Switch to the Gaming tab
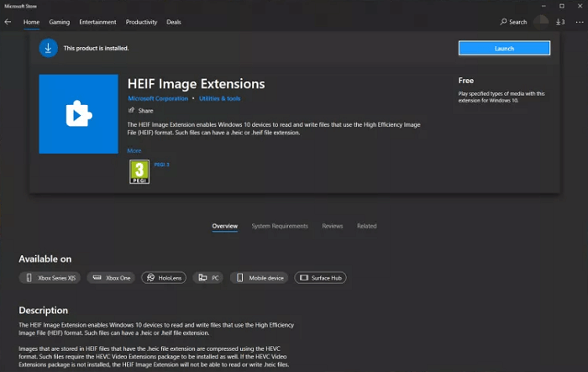The height and width of the screenshot is (372, 588). tap(60, 22)
